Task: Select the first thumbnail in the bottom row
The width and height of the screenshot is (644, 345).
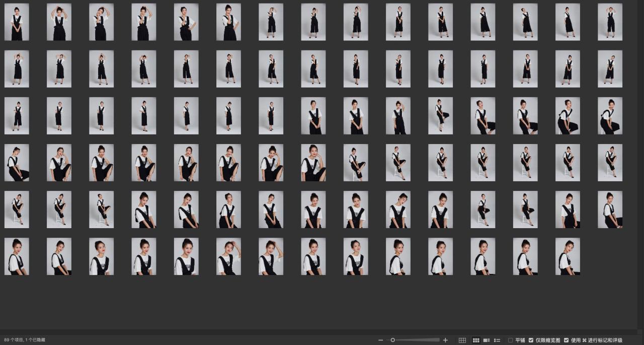Action: (17, 256)
